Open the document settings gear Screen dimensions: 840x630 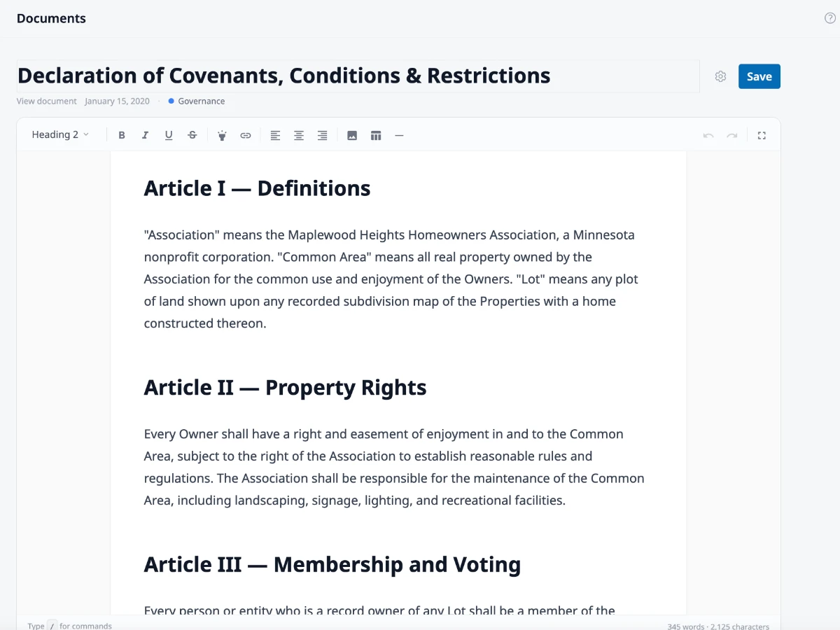pyautogui.click(x=720, y=76)
